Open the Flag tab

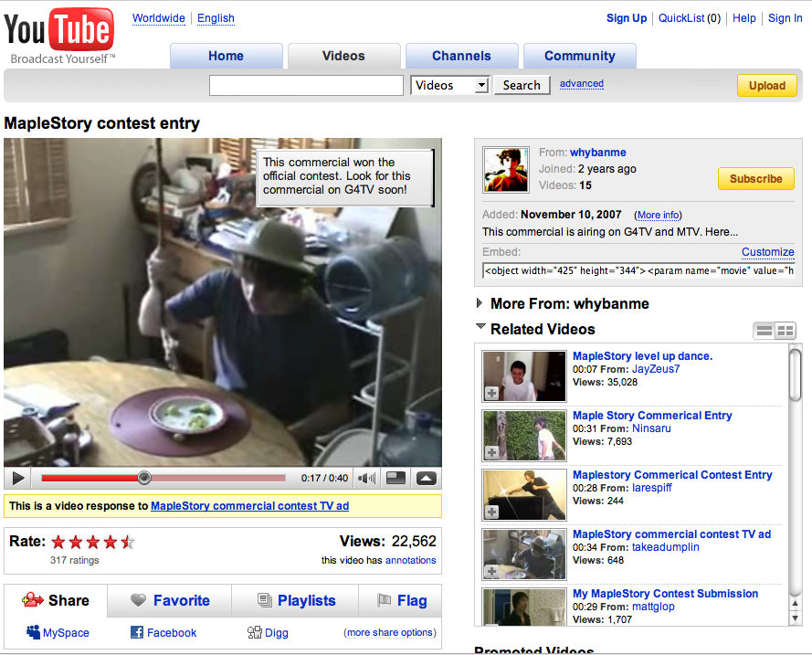pyautogui.click(x=401, y=600)
